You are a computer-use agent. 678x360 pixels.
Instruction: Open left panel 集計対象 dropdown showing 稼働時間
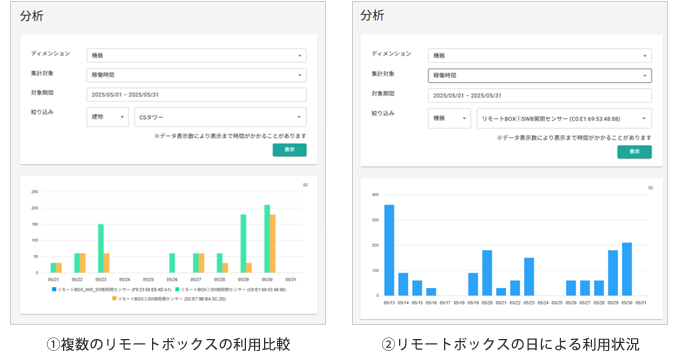click(196, 75)
